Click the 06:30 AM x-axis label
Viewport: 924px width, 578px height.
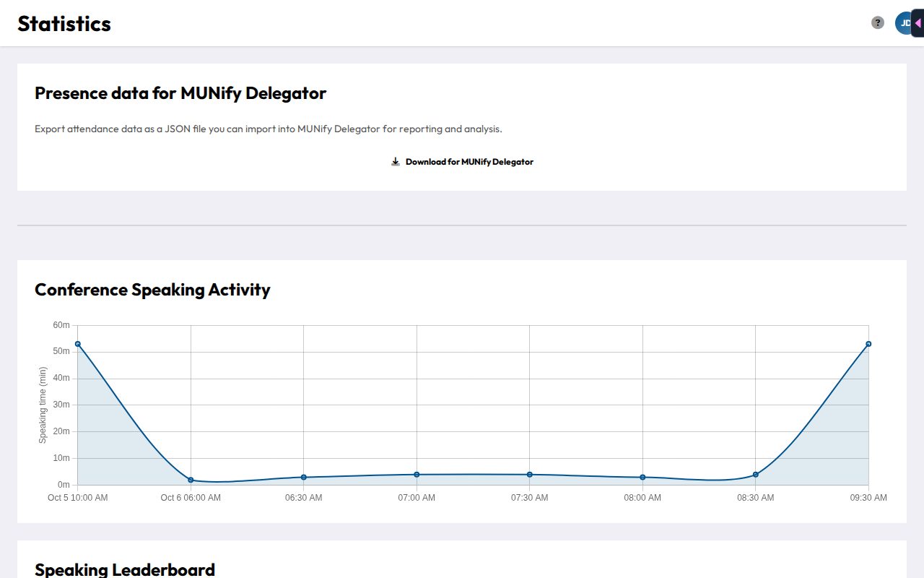click(304, 498)
